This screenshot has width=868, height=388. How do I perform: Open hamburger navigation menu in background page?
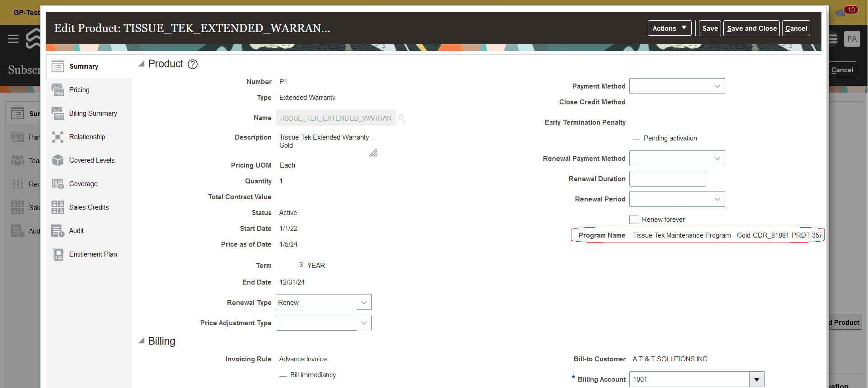tap(13, 39)
